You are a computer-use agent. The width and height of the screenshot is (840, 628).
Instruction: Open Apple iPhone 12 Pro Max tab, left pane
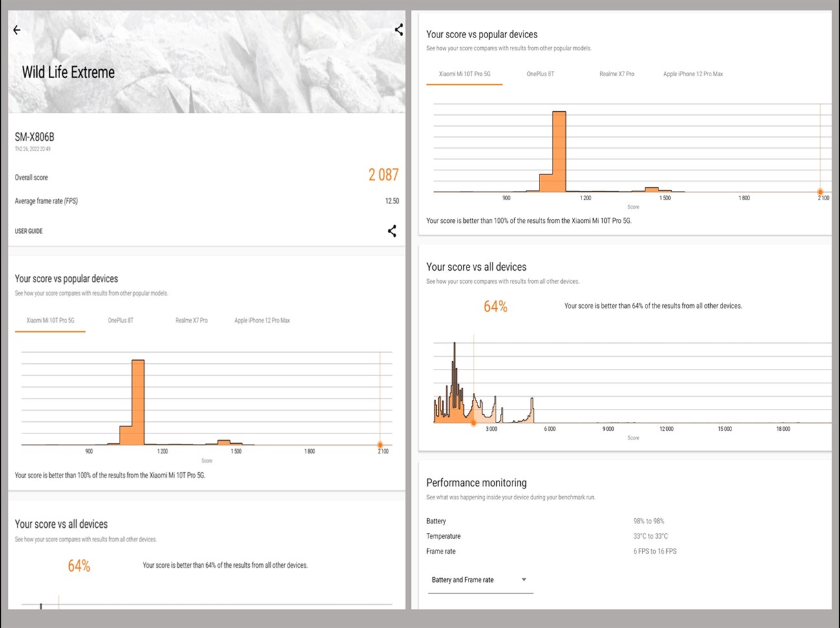coord(262,320)
